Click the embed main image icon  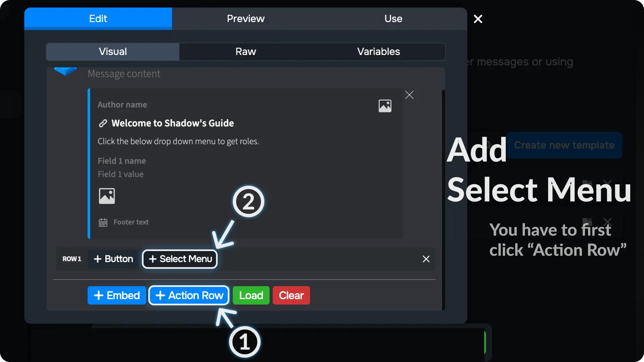coord(107,196)
